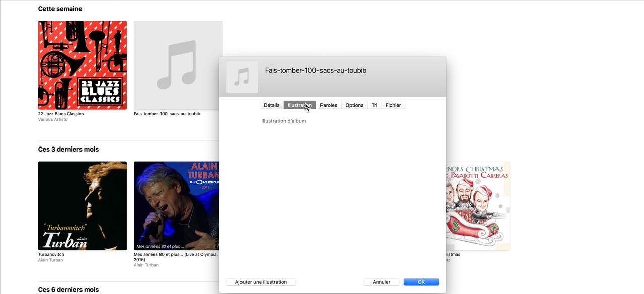
Task: Click the Ces 3 derniers mois heading
Action: coord(68,150)
